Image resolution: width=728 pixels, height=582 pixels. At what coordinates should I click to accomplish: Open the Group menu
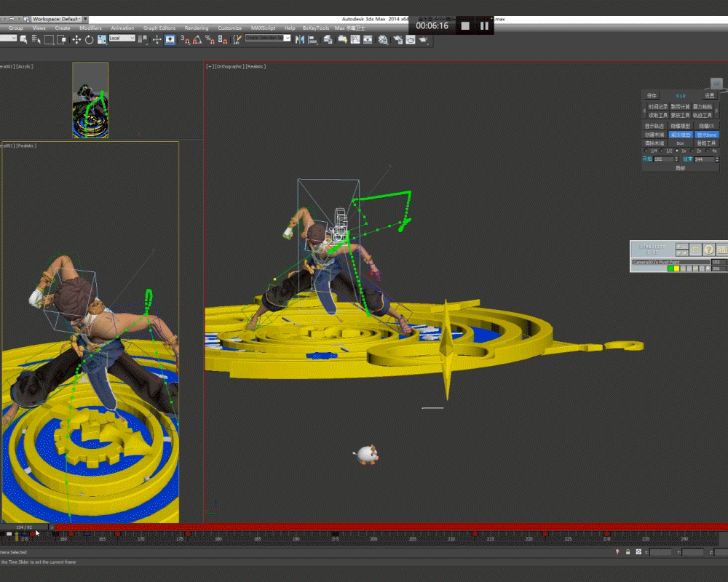point(15,28)
